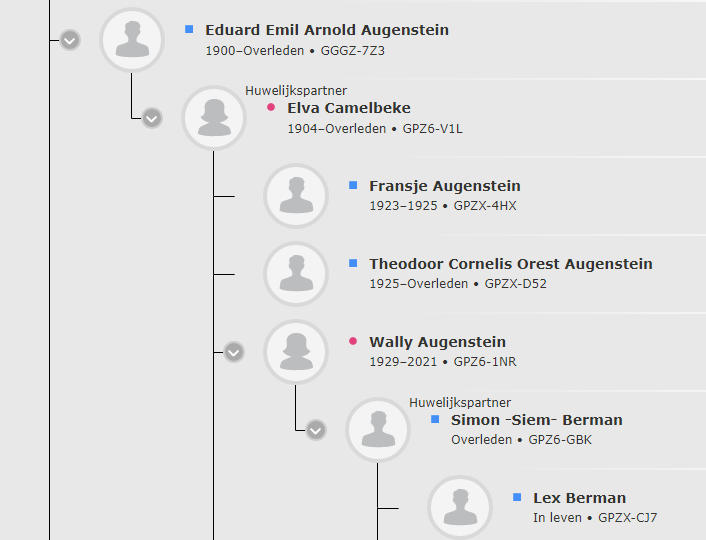Open Fransje Augenstein's profile link

[x=445, y=186]
